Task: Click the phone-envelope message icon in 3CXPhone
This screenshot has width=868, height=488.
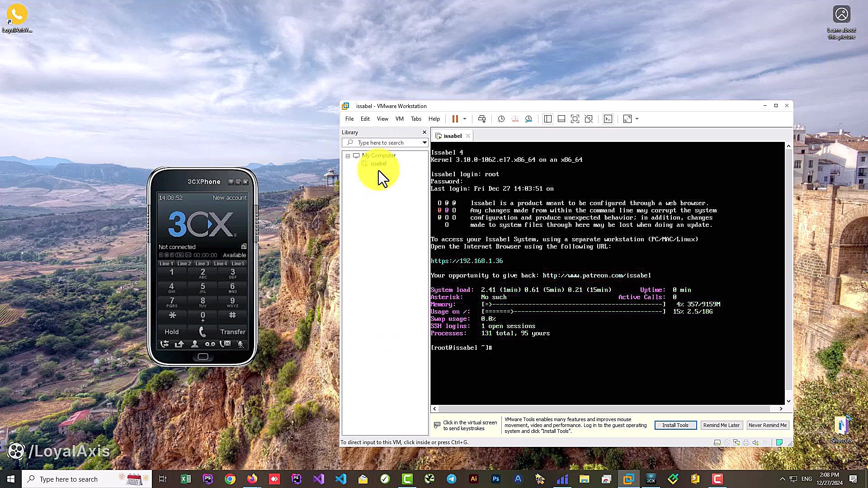Action: click(225, 344)
